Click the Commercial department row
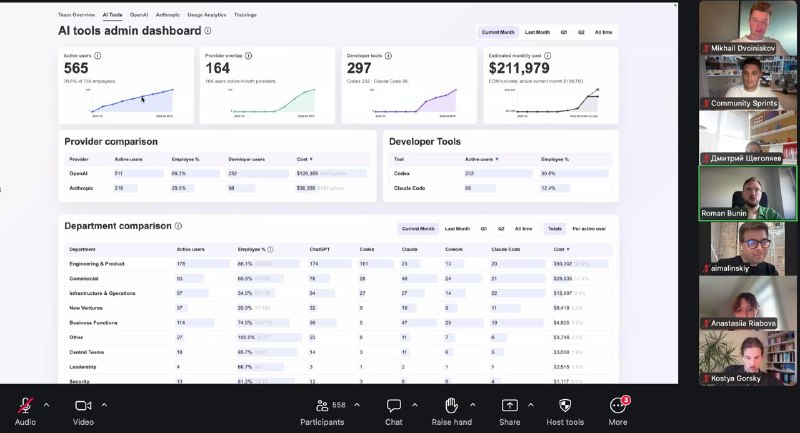Image resolution: width=800 pixels, height=433 pixels. [338, 278]
